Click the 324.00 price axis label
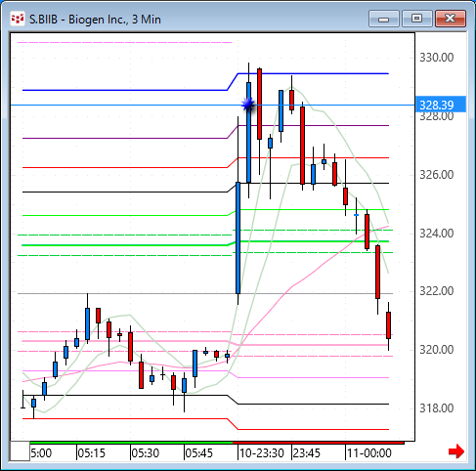This screenshot has height=471, width=476. click(436, 234)
